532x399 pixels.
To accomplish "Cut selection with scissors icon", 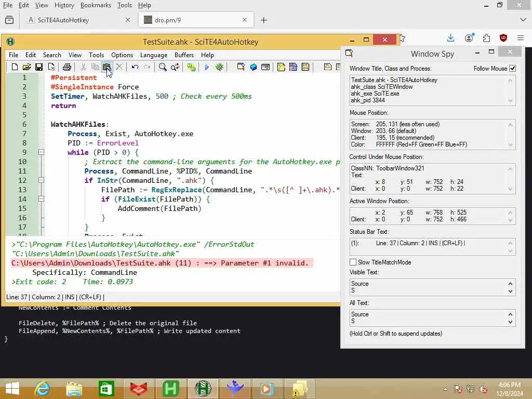I will (x=83, y=67).
